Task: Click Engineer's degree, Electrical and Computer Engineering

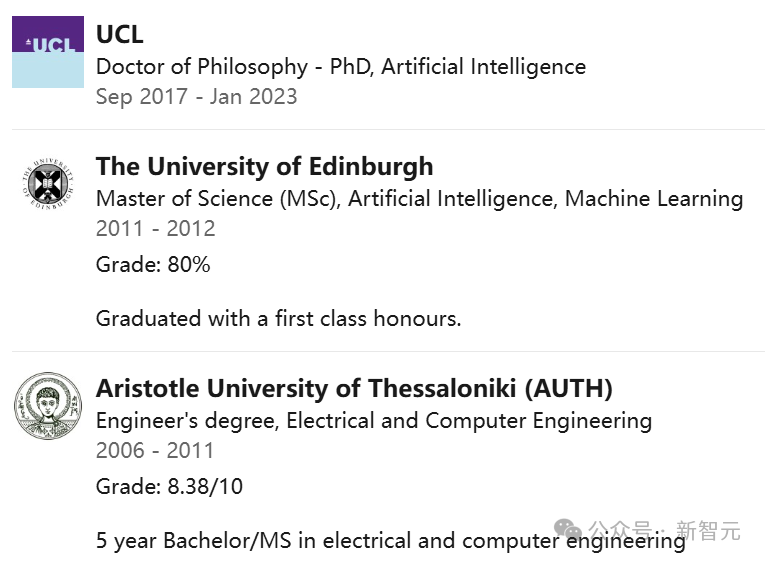Action: tap(373, 421)
